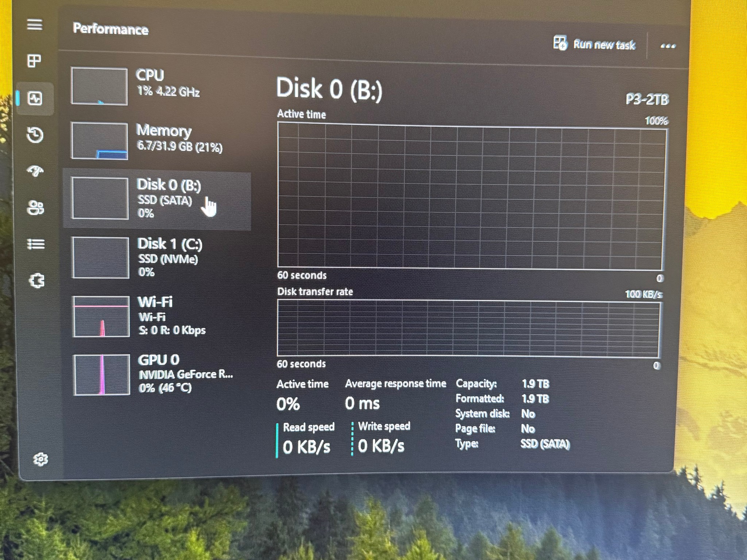Click the 100 KB/s scale label
747x560 pixels.
coord(644,294)
